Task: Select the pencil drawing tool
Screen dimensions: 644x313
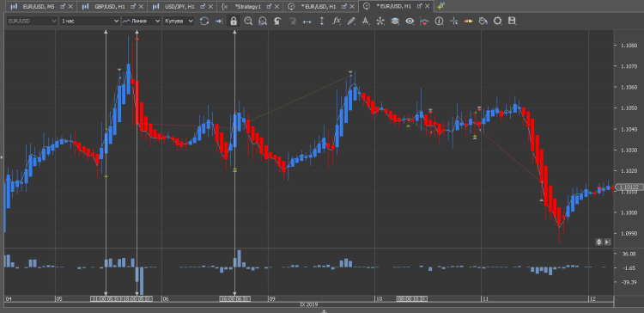Action: tap(351, 21)
